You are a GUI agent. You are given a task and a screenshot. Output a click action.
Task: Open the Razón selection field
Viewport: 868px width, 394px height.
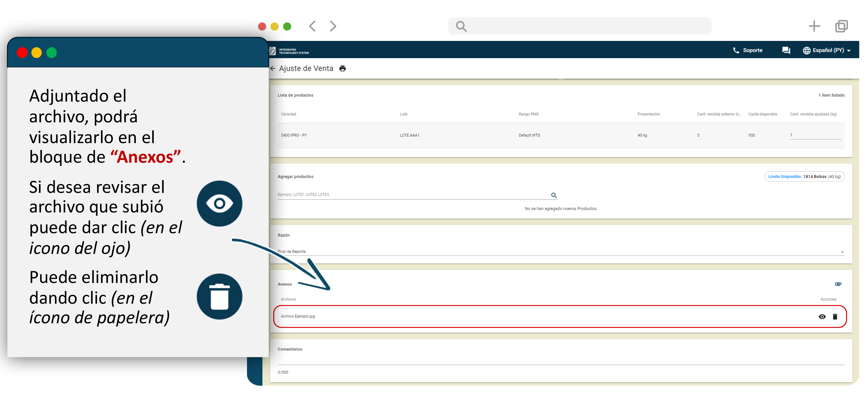click(539, 252)
